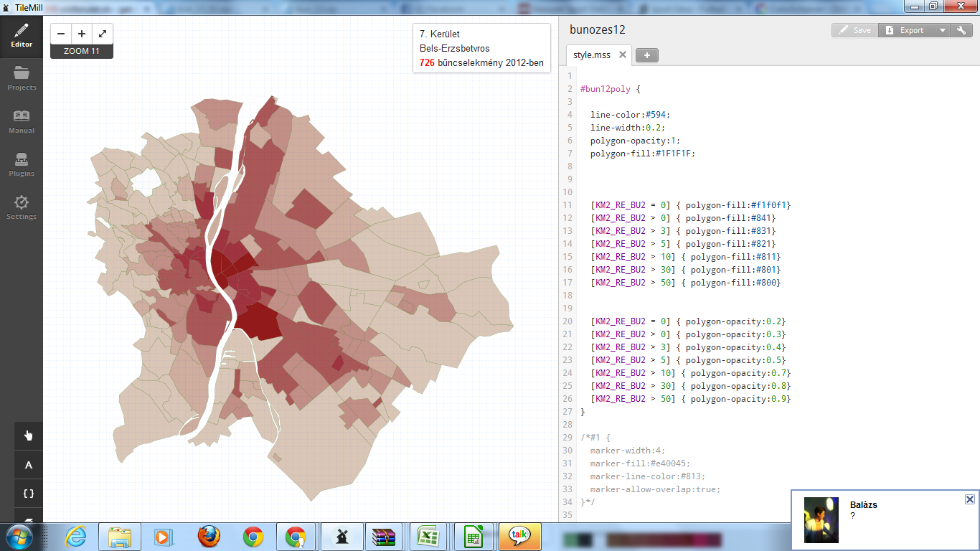980x551 pixels.
Task: Switch to Microsoft Excel taskbar icon
Action: (430, 537)
